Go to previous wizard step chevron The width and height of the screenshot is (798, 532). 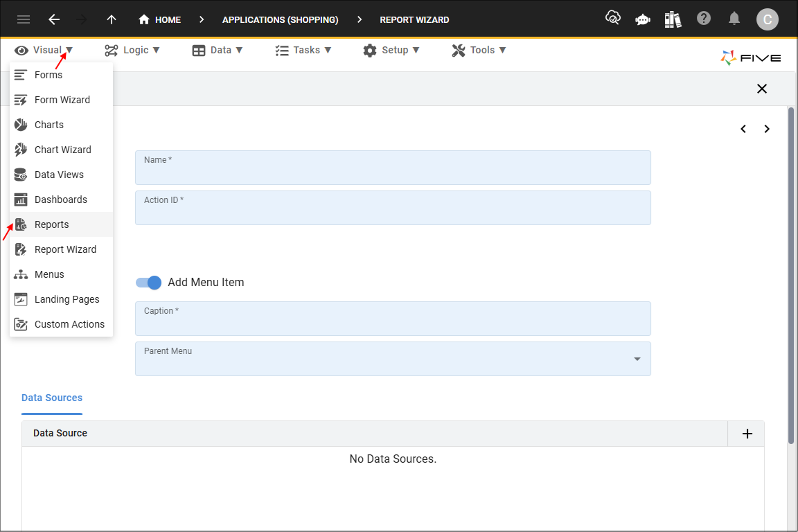(x=743, y=129)
